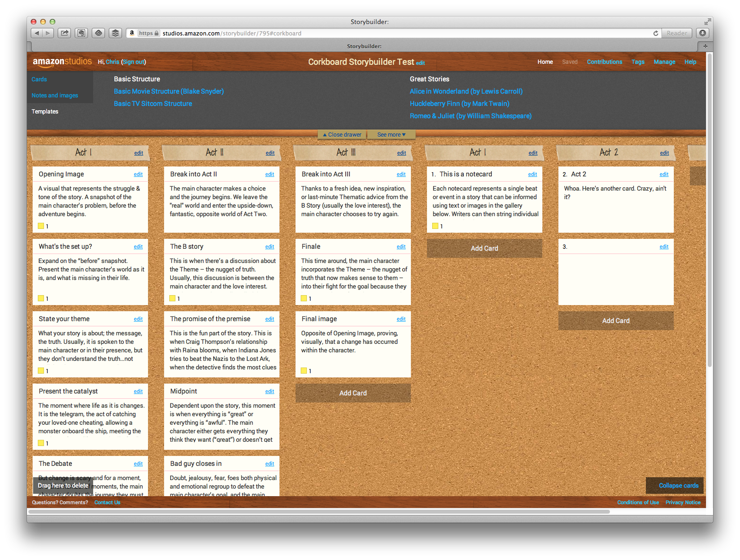The width and height of the screenshot is (740, 560).
Task: Reload the page with the refresh icon
Action: pyautogui.click(x=655, y=33)
